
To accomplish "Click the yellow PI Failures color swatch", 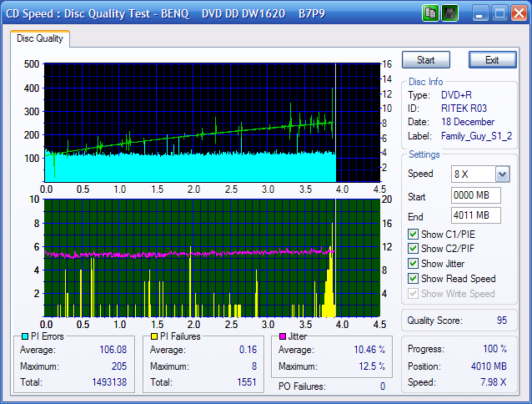I will (x=154, y=336).
